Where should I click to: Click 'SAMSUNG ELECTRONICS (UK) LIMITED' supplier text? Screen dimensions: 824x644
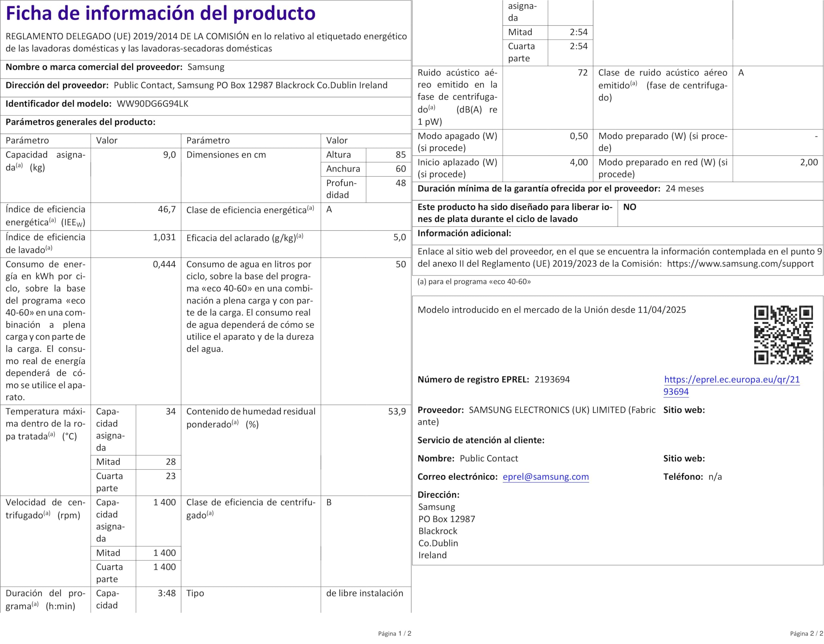547,410
